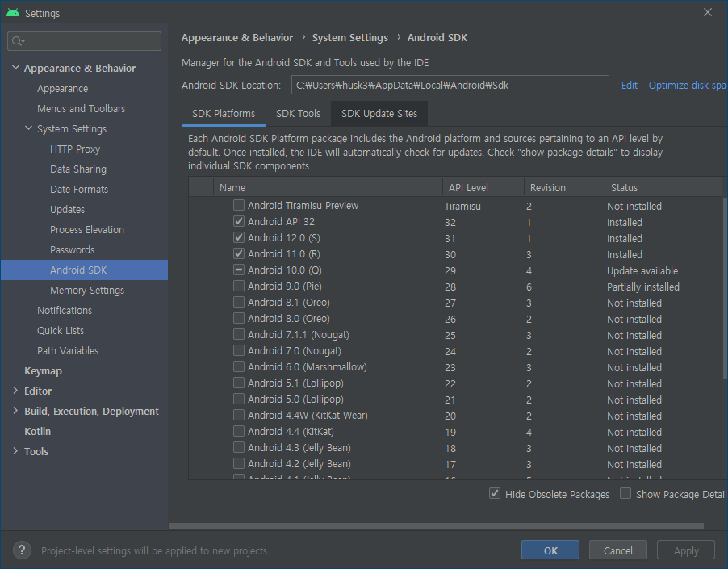Check Android 5.1 (Lollipop) checkbox
This screenshot has height=569, width=728.
(239, 383)
